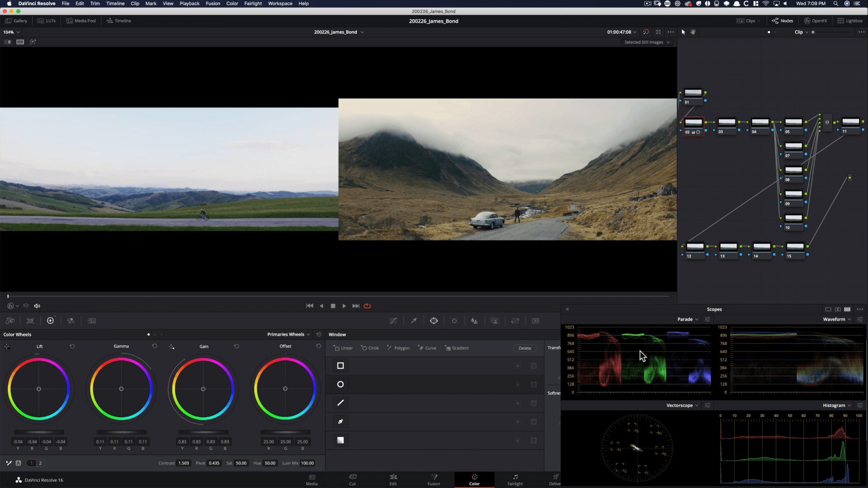Switch to Color Wheels page 2

point(40,463)
